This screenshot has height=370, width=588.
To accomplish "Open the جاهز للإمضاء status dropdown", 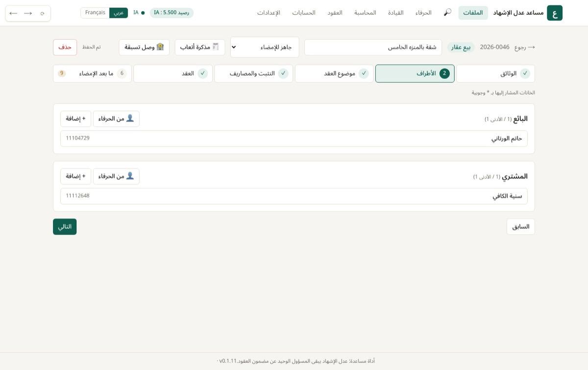I will coord(265,47).
